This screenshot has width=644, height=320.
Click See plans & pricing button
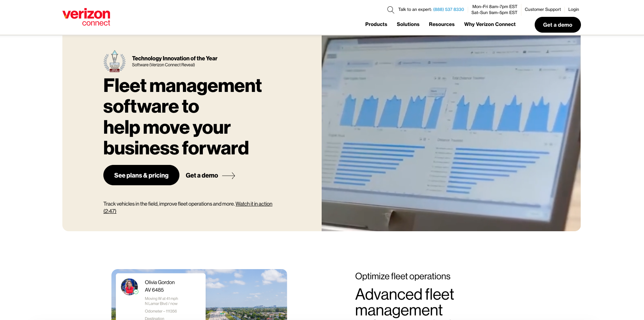click(x=141, y=175)
